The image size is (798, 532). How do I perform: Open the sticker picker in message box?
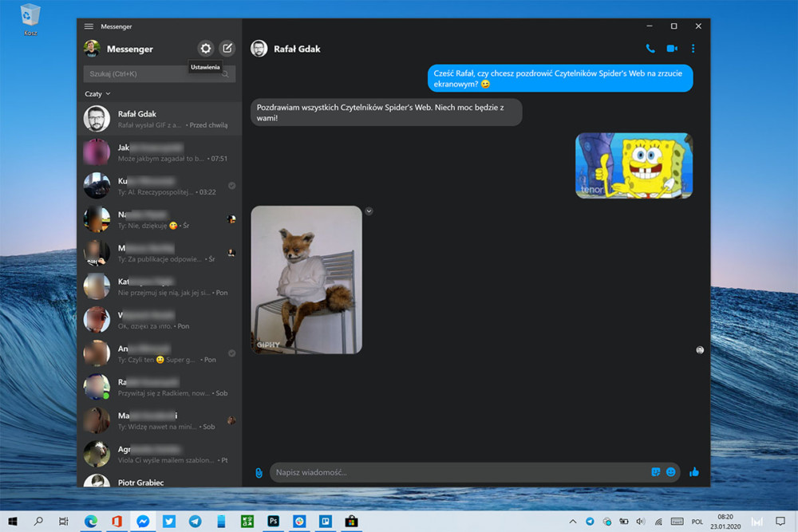655,472
